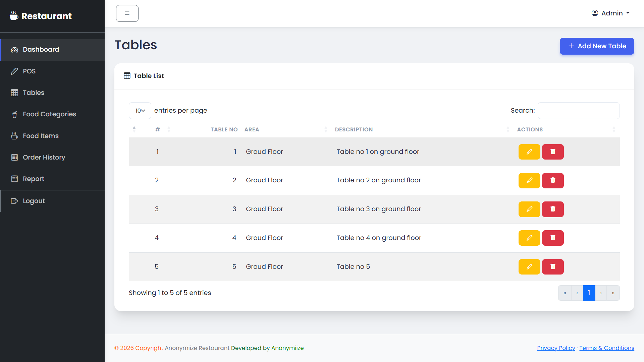Focus the Search input field
Image resolution: width=644 pixels, height=362 pixels.
[579, 111]
